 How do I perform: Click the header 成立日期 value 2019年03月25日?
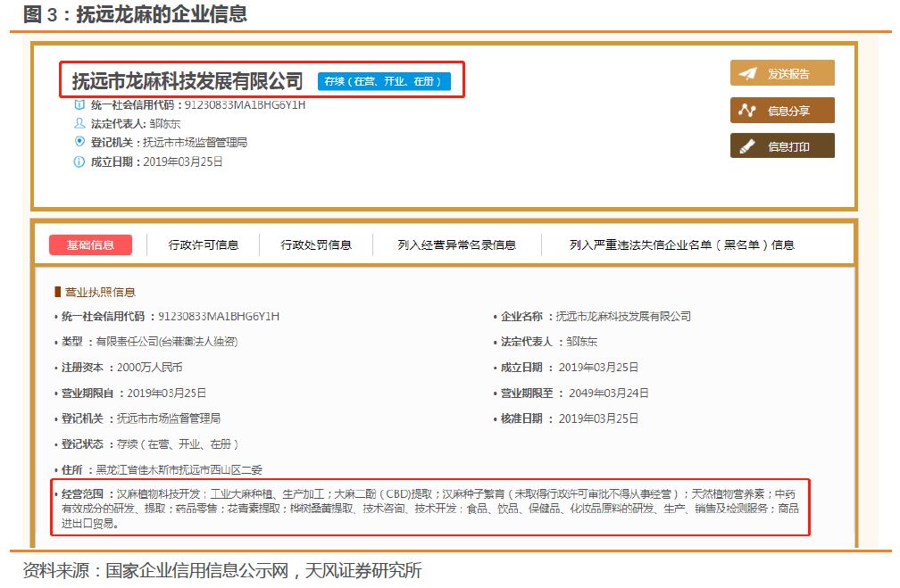182,161
